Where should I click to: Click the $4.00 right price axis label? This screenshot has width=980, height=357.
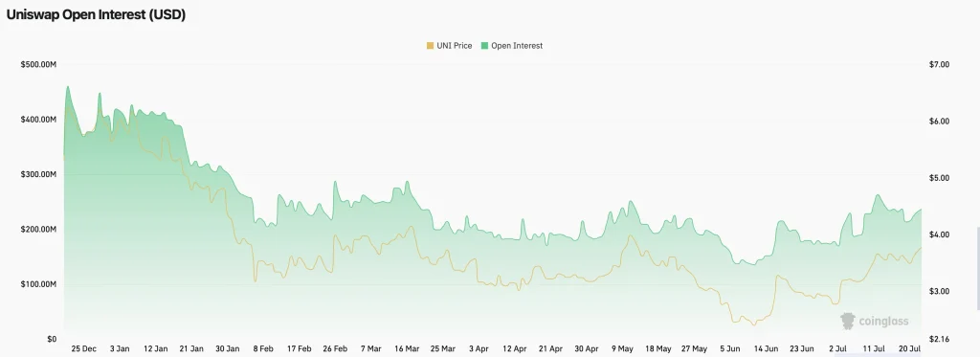tap(940, 234)
